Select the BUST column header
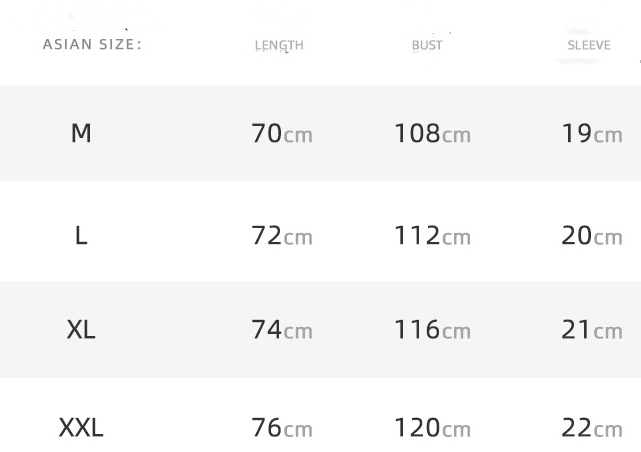This screenshot has height=452, width=641. coord(427,45)
